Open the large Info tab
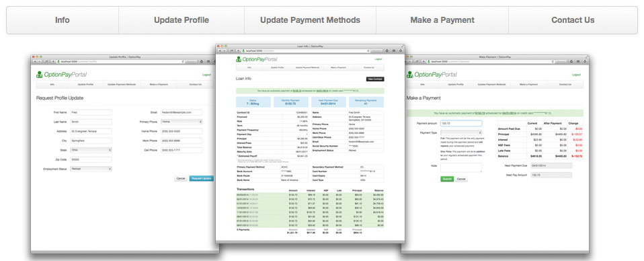 [63, 20]
